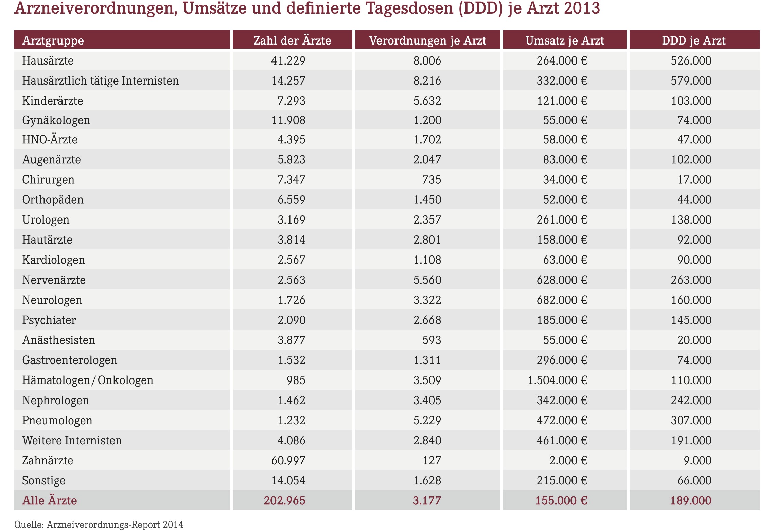Select the 'Nervenärzte' row label

[x=54, y=280]
